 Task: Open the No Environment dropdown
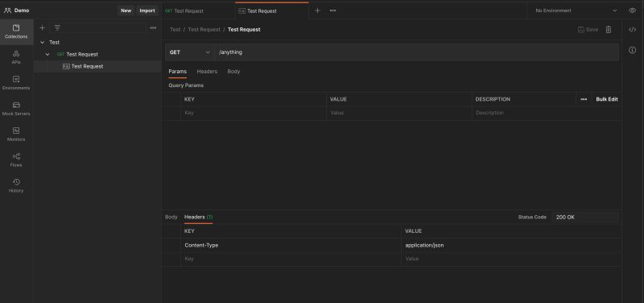(x=576, y=10)
